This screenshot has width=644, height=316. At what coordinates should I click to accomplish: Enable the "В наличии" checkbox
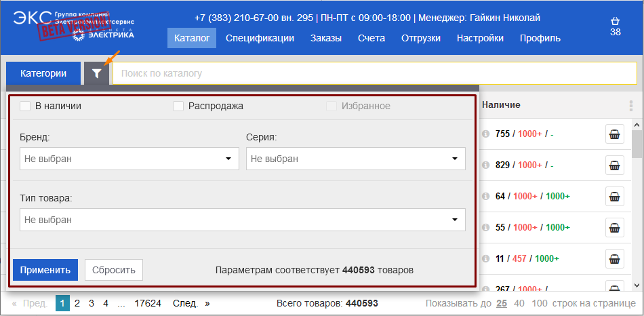pos(25,106)
